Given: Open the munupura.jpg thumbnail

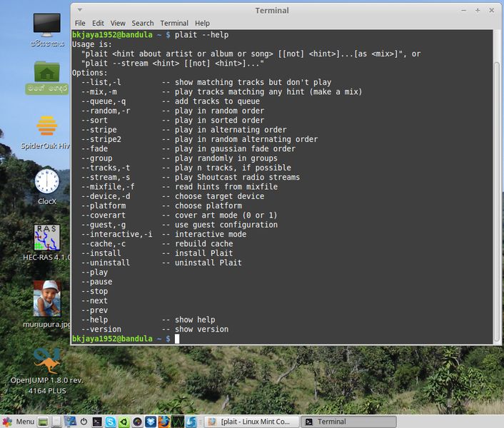Looking at the screenshot, I should pos(47,304).
